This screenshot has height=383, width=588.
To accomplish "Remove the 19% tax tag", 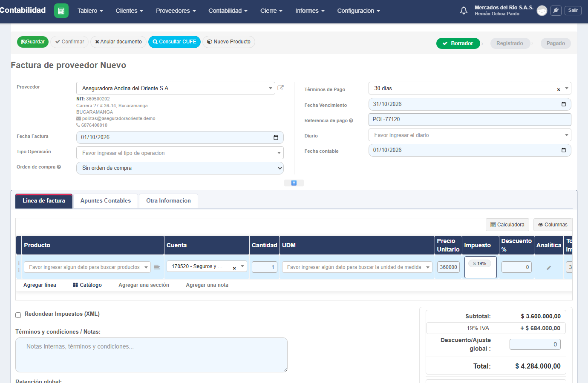I will (474, 264).
